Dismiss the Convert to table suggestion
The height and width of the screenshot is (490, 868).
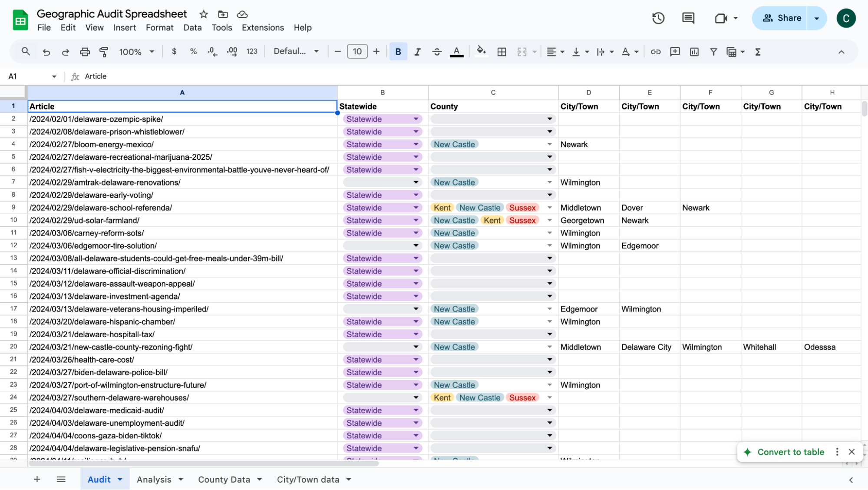[851, 452]
